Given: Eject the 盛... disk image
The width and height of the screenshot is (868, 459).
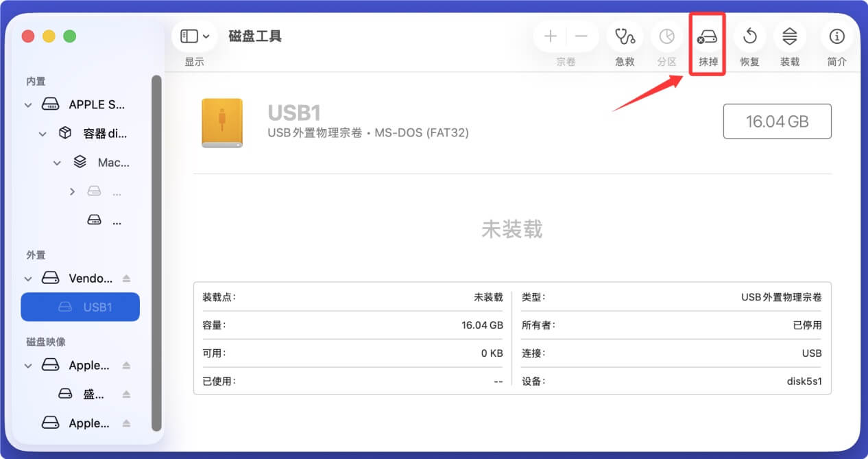Looking at the screenshot, I should click(x=127, y=393).
